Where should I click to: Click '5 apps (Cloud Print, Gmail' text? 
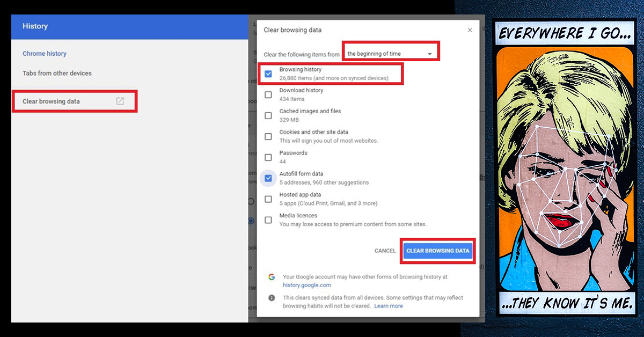pos(328,203)
